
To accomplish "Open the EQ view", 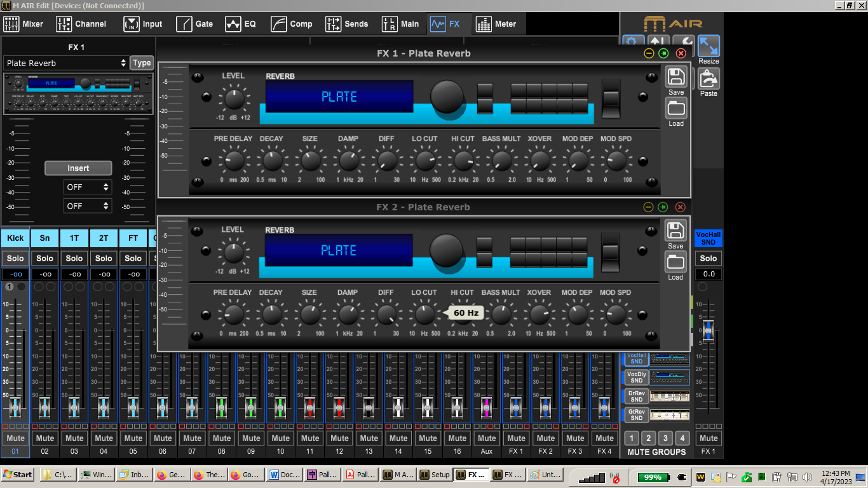I will [x=241, y=24].
